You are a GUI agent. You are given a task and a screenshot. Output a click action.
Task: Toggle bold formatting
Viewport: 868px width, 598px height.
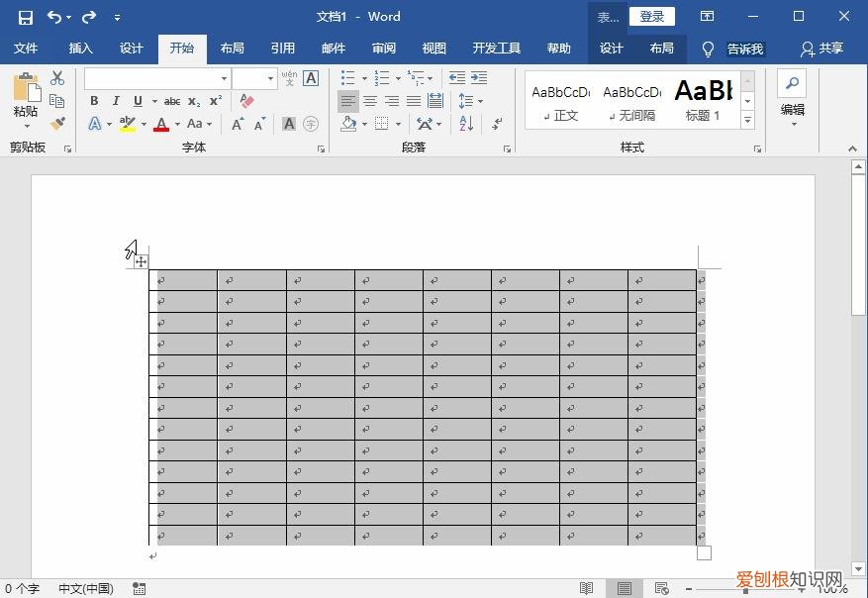95,100
